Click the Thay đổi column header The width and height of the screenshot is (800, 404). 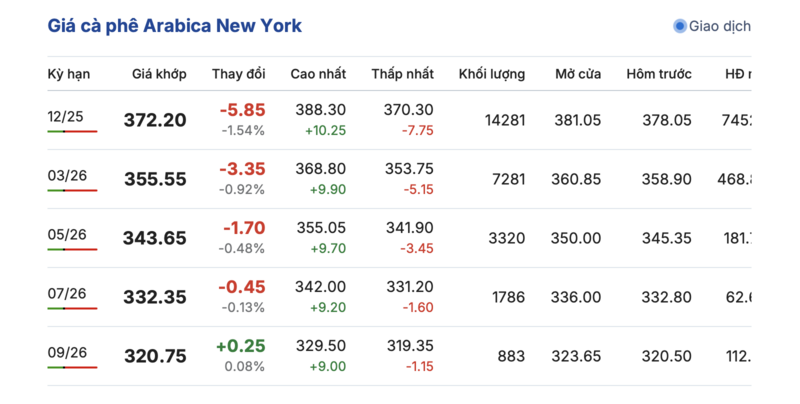pyautogui.click(x=238, y=75)
